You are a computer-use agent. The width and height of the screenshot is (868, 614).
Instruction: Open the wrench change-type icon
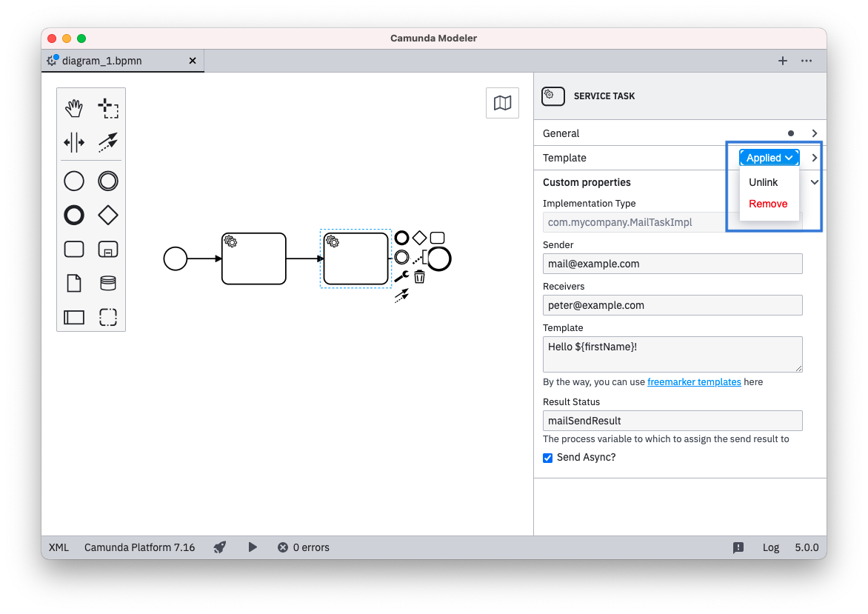pyautogui.click(x=401, y=276)
